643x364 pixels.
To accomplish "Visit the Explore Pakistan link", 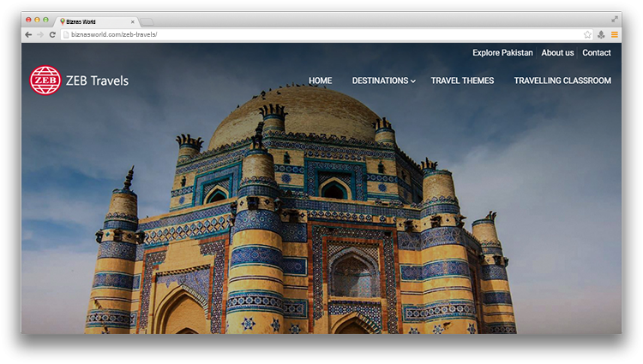I will (x=502, y=52).
